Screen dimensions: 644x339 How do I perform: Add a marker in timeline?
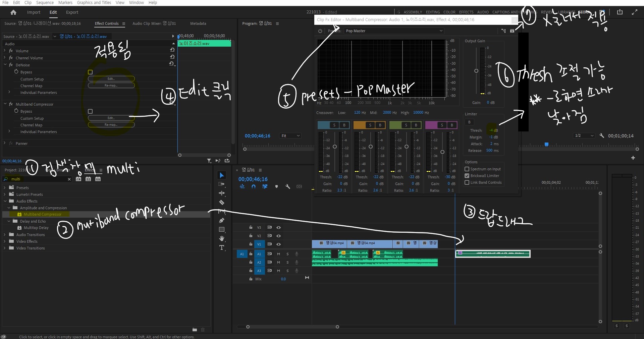276,187
